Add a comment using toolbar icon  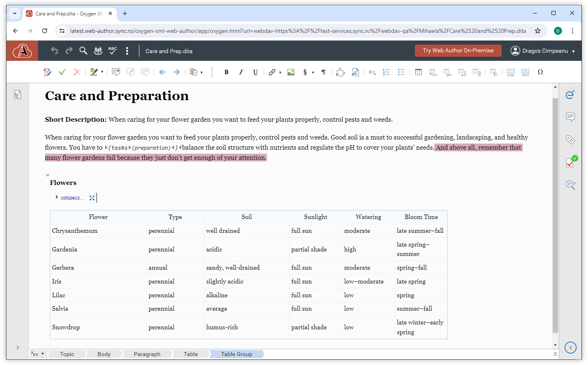[x=116, y=72]
